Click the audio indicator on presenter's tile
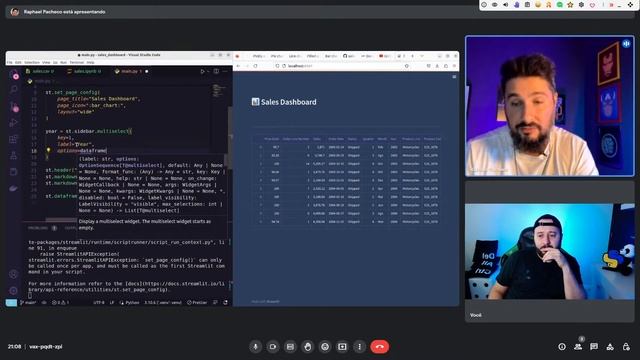The height and width of the screenshot is (360, 640). (626, 44)
